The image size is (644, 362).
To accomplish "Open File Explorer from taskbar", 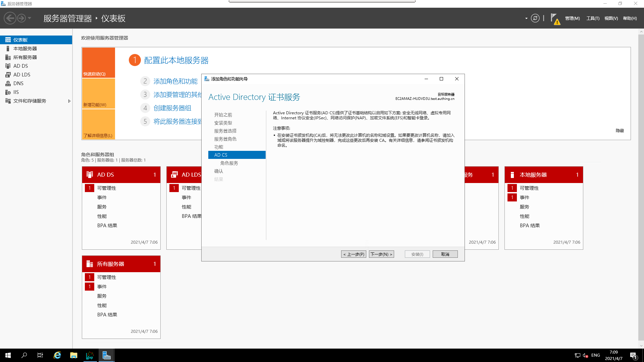I will point(73,355).
